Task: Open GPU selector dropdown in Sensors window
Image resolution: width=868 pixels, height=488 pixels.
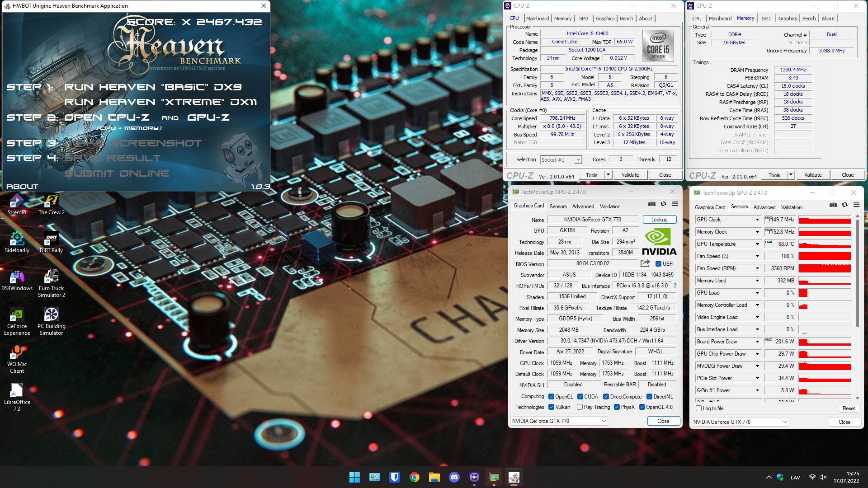Action: (x=740, y=422)
